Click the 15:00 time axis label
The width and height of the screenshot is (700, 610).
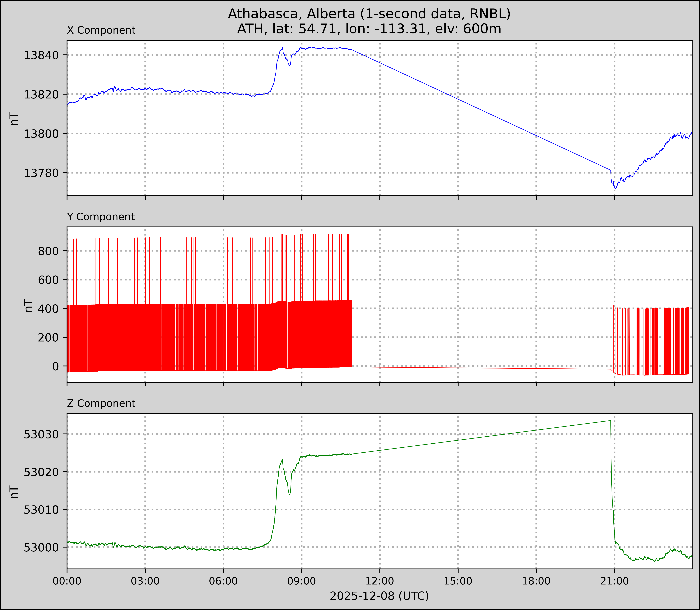458,581
